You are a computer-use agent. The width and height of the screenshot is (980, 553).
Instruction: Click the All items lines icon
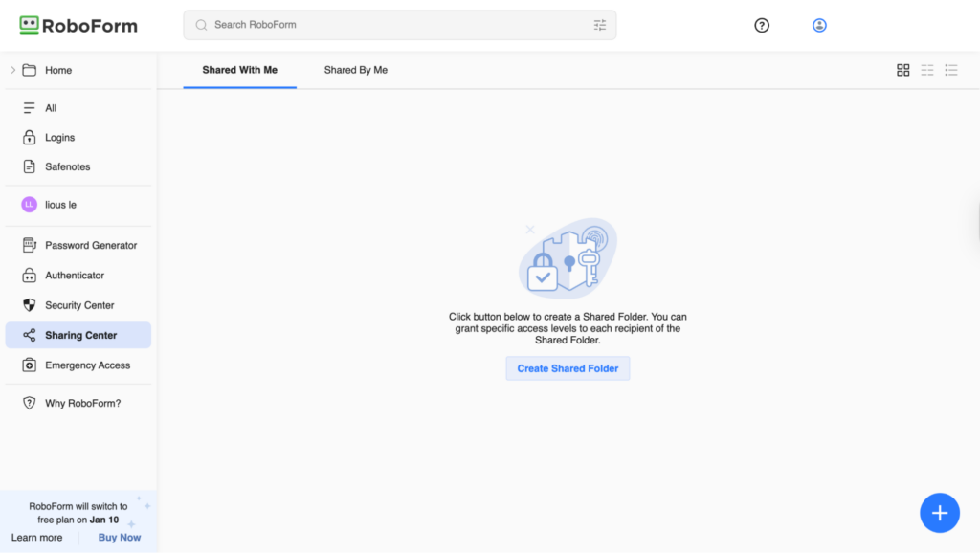(x=30, y=108)
